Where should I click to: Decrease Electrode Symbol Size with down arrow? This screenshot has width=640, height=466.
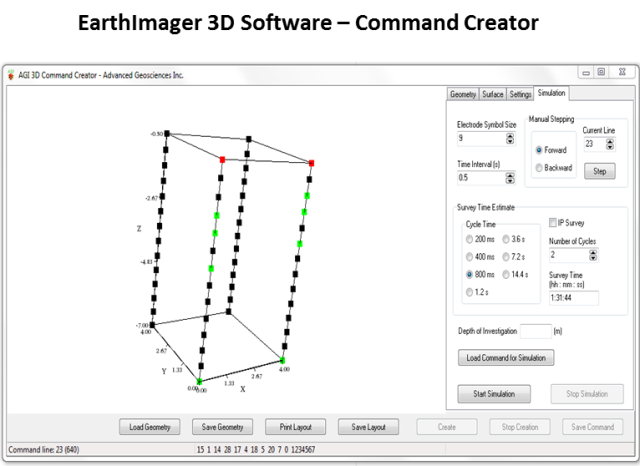(x=510, y=141)
